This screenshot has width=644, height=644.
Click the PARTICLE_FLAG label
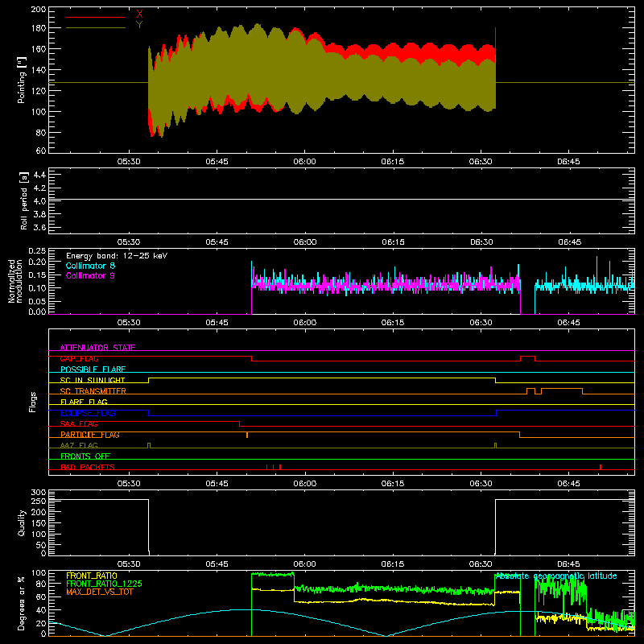point(90,435)
